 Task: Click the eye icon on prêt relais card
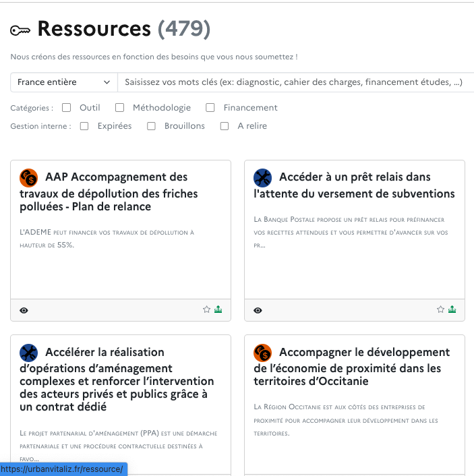pos(258,310)
